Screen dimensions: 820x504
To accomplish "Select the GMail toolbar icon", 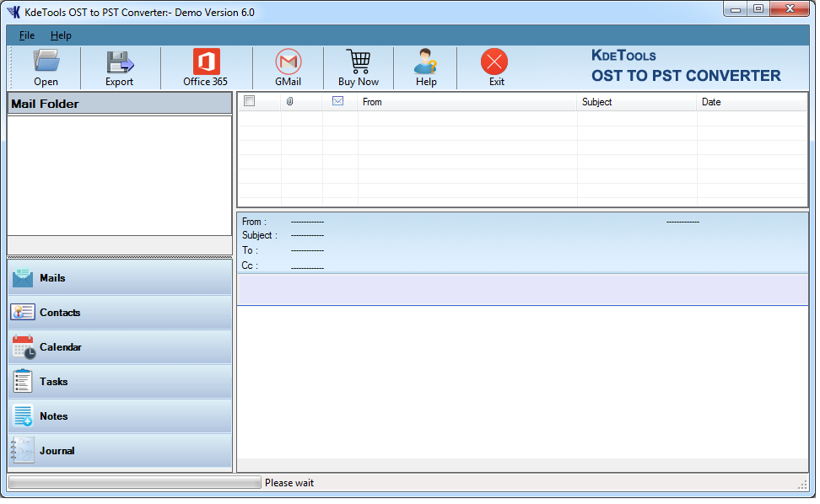I will coord(289,62).
